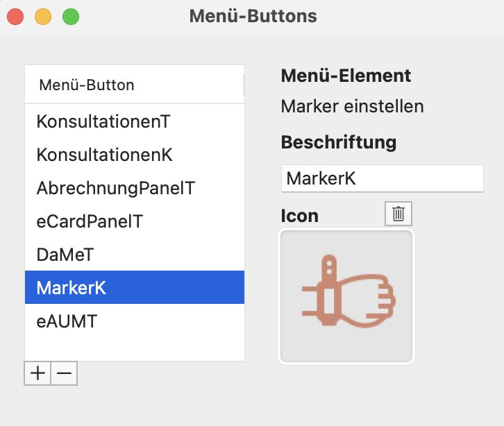
Task: Choose AbrechnungPanelT from the list
Action: (135, 188)
